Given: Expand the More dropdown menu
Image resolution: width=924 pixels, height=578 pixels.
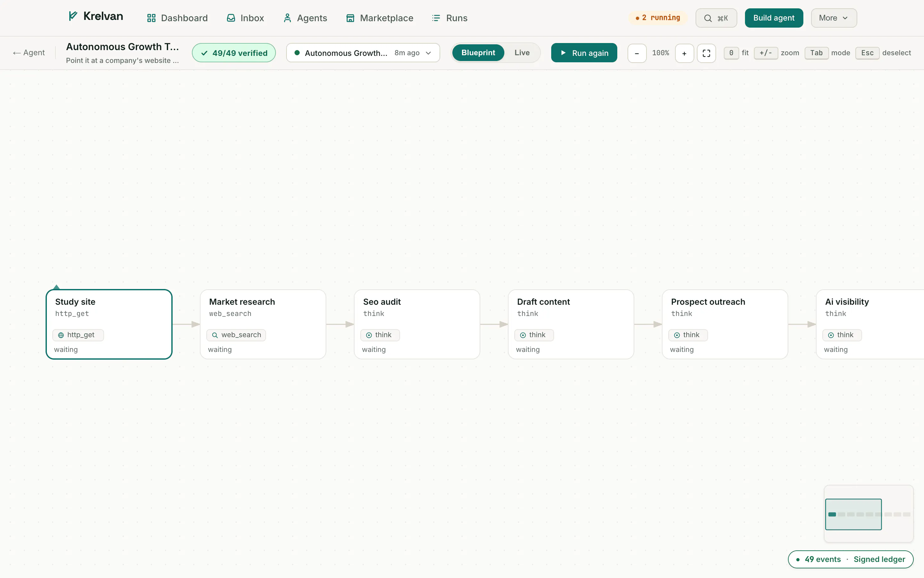Looking at the screenshot, I should 834,18.
